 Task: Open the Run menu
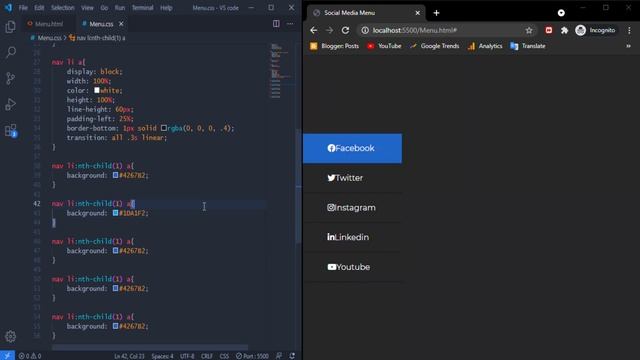click(120, 8)
